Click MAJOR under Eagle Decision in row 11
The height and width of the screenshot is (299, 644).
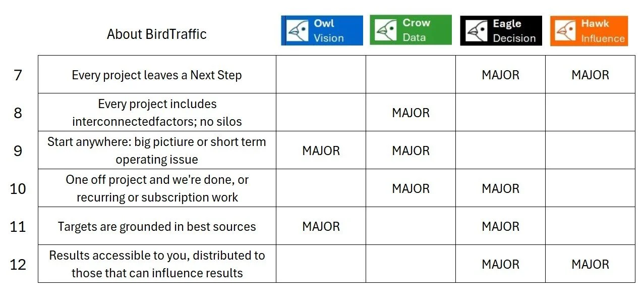[501, 226]
